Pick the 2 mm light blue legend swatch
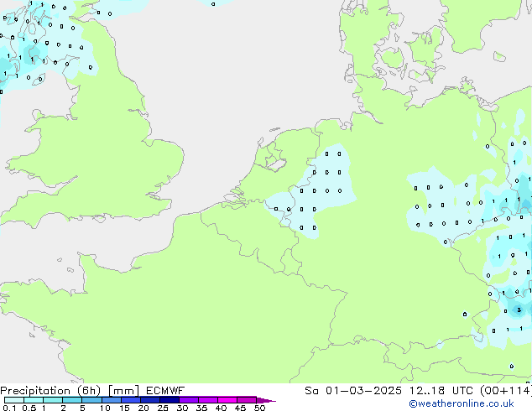 (72, 400)
